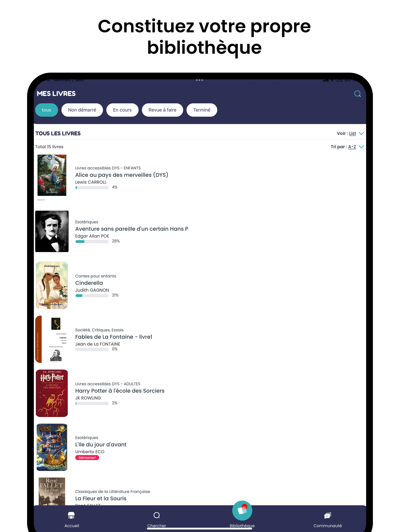Expand the Voir view chevron
This screenshot has height=532, width=399.
(x=361, y=133)
